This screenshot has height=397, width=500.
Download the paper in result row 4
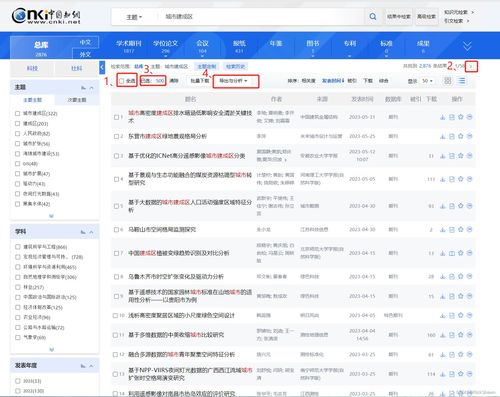click(x=443, y=179)
